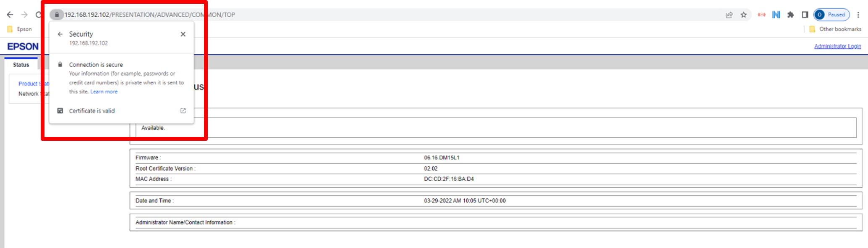Toggle the browser side panel

coord(805,15)
